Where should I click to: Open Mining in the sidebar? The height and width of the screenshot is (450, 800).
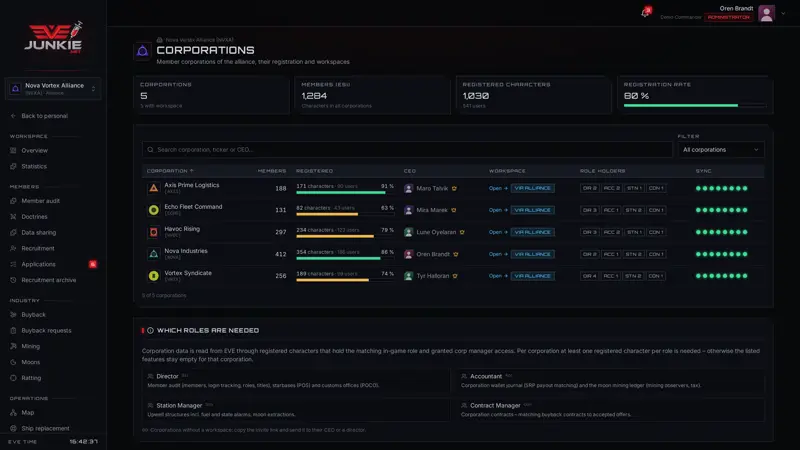point(30,346)
